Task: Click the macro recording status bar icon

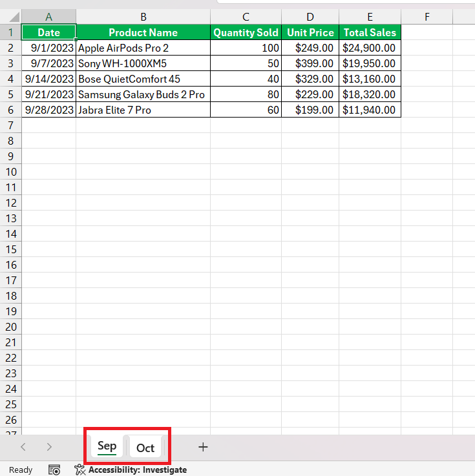Action: (54, 470)
